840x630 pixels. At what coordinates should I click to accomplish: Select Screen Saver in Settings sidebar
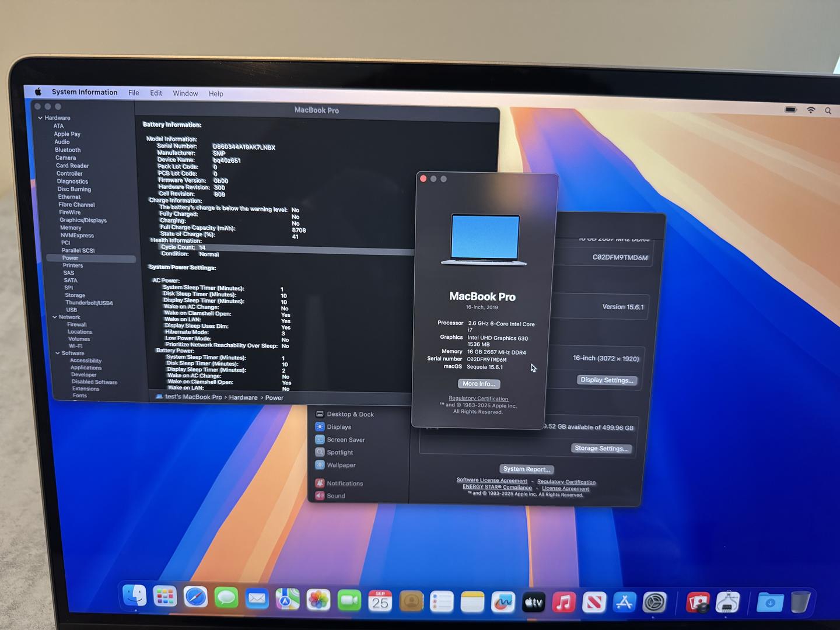(x=346, y=440)
